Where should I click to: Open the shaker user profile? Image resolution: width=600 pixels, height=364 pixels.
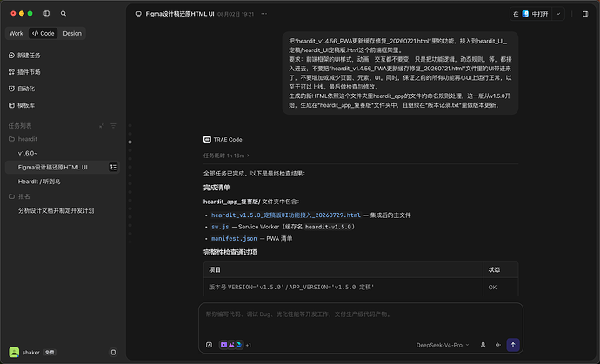pyautogui.click(x=25, y=352)
